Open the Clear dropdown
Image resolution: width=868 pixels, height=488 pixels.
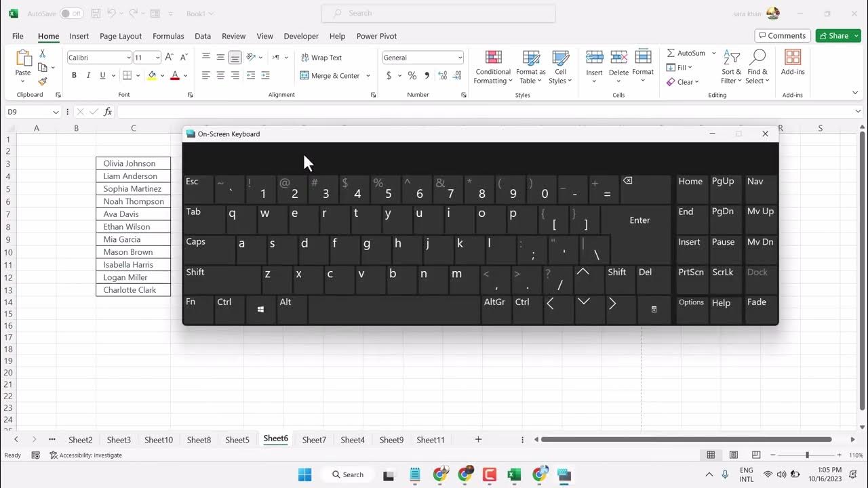tap(682, 82)
